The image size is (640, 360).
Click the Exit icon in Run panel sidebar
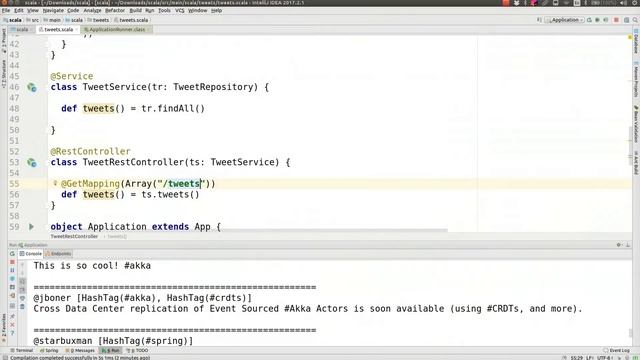12,296
